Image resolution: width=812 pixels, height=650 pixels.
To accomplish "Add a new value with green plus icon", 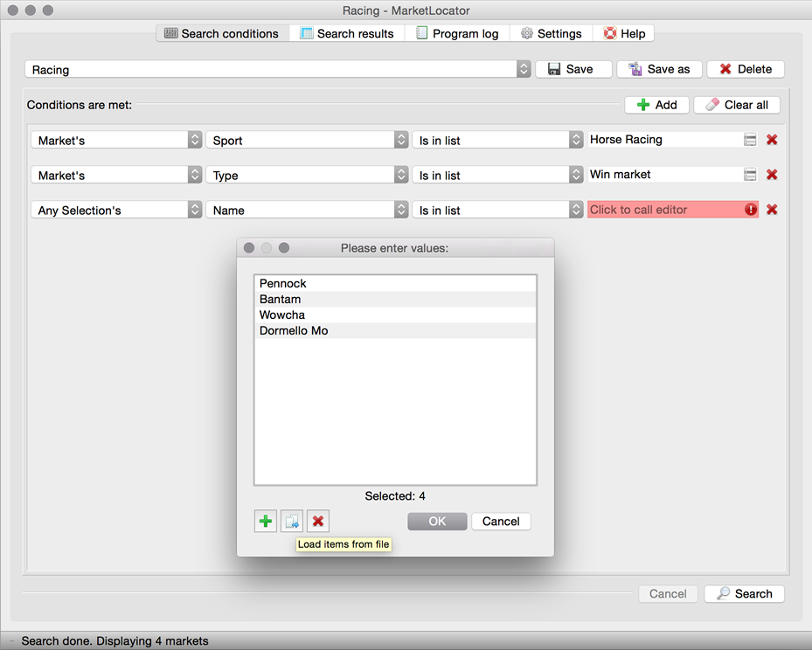I will point(266,521).
